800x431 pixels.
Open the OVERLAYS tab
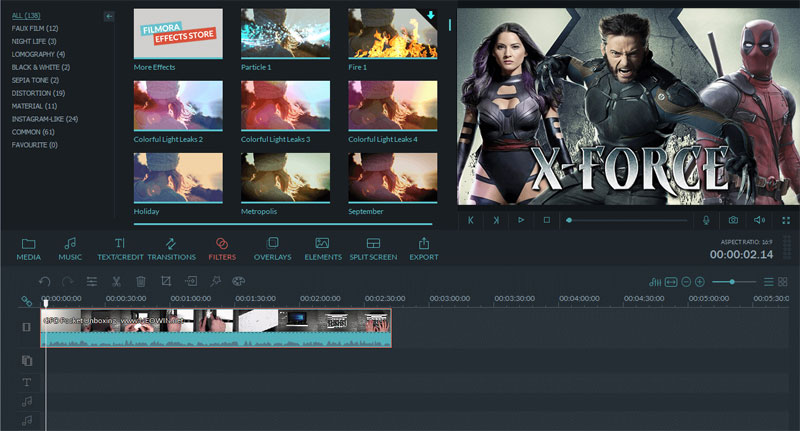pyautogui.click(x=273, y=249)
